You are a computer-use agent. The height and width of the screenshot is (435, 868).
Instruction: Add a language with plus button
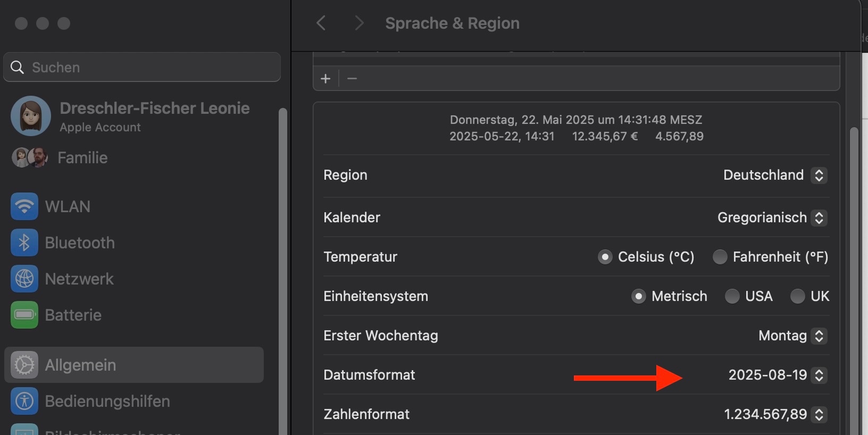(325, 79)
